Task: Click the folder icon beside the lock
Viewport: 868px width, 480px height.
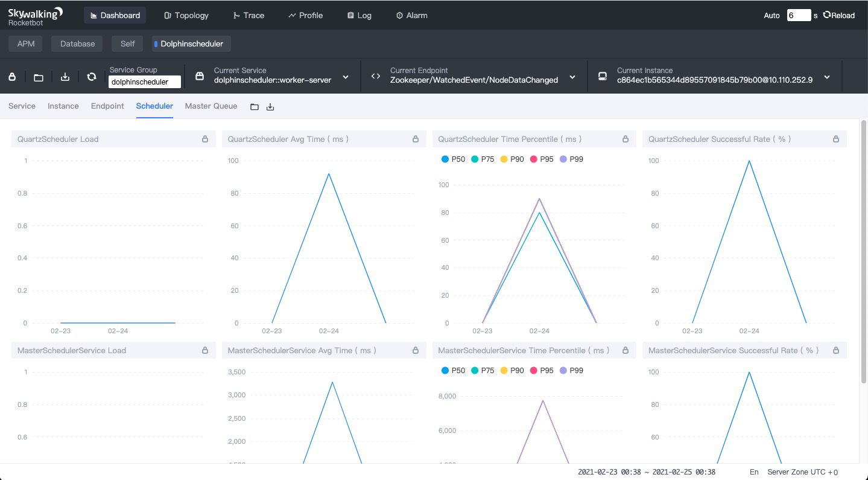Action: (x=39, y=77)
